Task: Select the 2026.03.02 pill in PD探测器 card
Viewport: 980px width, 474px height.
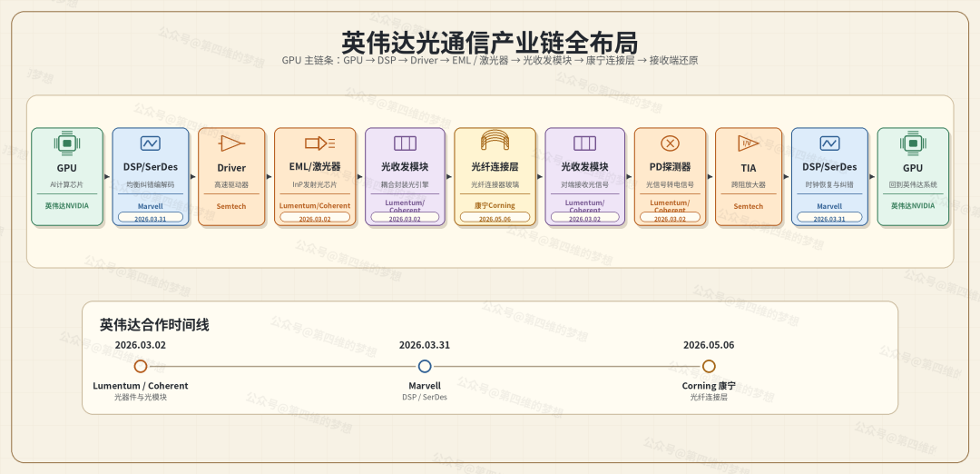Action: [670, 217]
